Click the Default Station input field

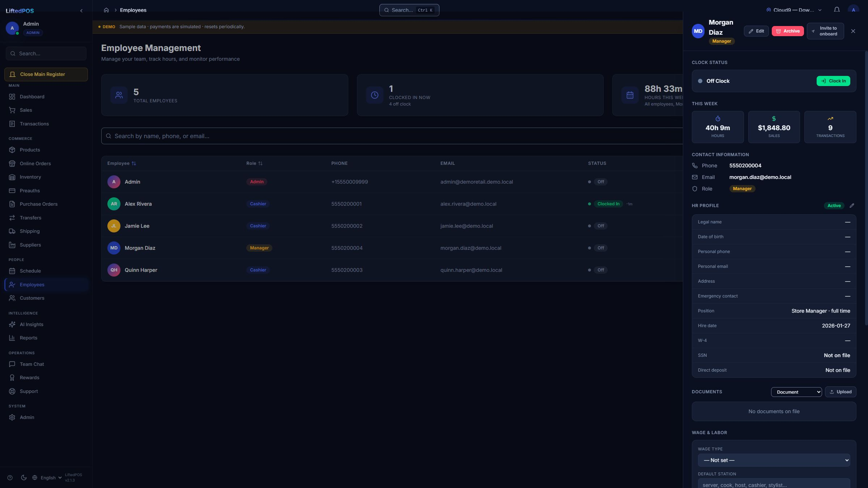tap(774, 484)
